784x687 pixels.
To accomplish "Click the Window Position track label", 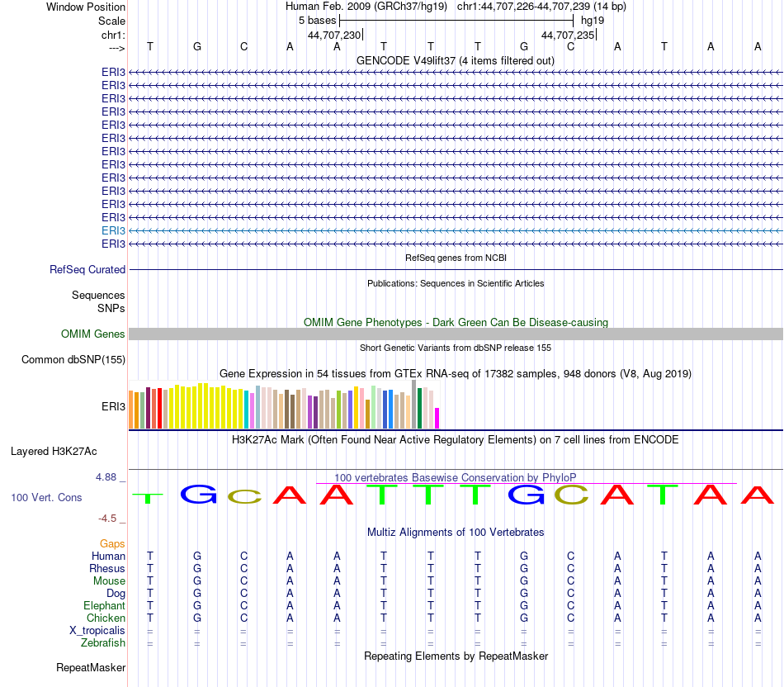I will (86, 7).
